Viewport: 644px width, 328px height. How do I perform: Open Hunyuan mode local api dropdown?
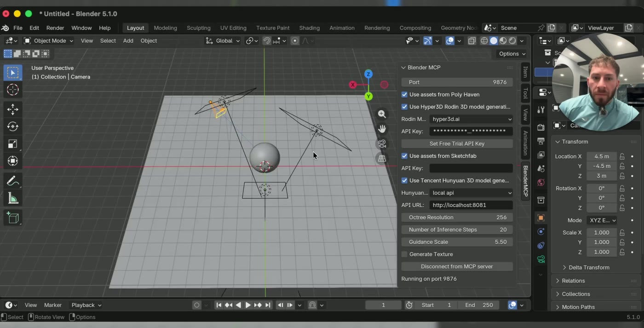click(x=471, y=193)
